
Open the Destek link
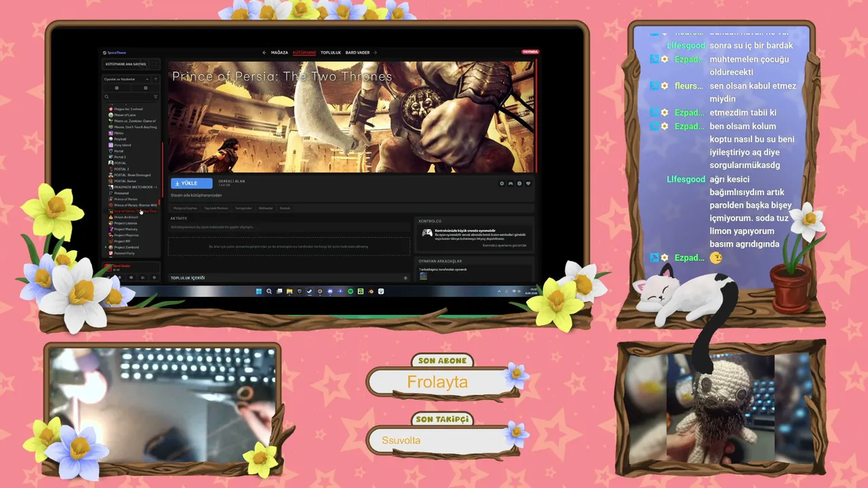(285, 208)
